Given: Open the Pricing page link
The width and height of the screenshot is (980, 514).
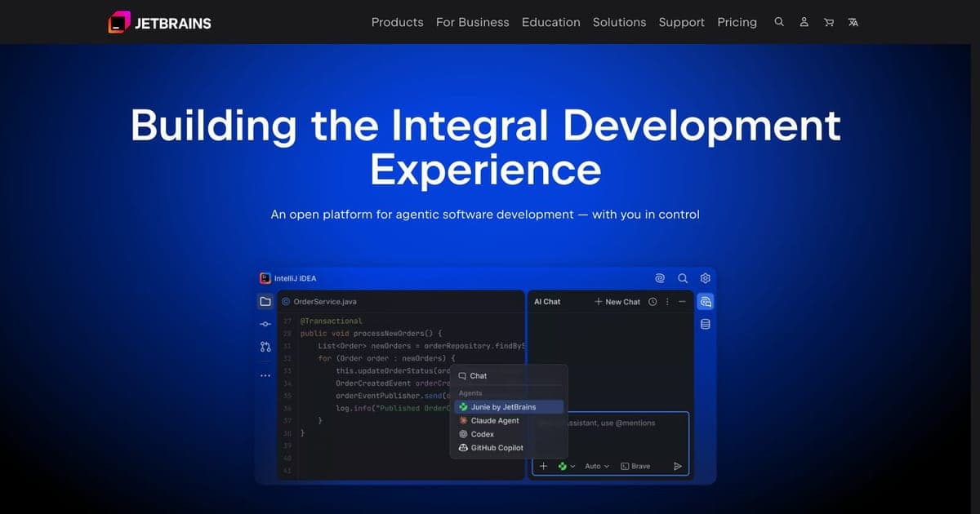Looking at the screenshot, I should [x=737, y=22].
